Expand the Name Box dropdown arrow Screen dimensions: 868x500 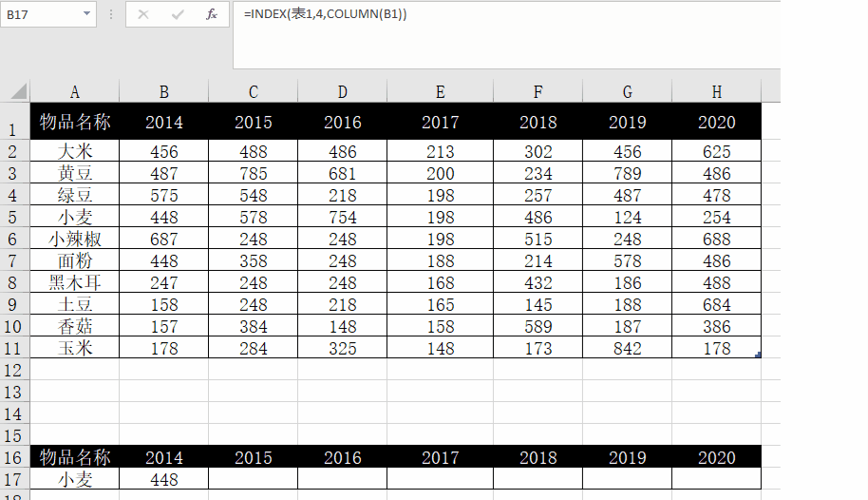tap(86, 14)
